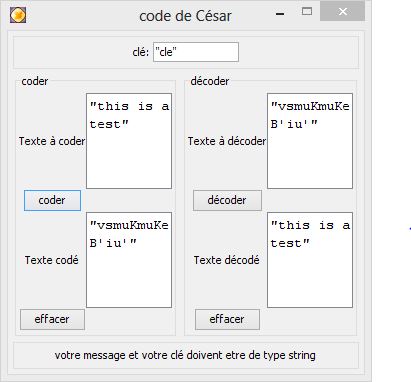Image resolution: width=411 pixels, height=382 pixels.
Task: Click effacer button under décoder panel
Action: pos(227,319)
